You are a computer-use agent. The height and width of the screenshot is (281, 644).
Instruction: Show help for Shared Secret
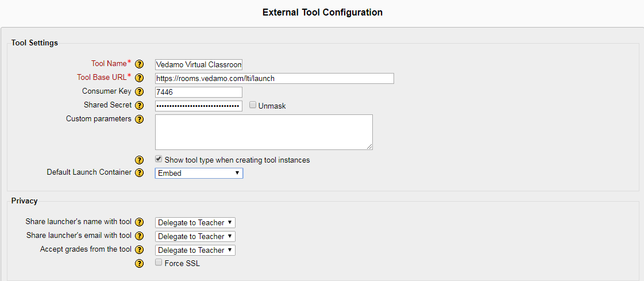(140, 106)
